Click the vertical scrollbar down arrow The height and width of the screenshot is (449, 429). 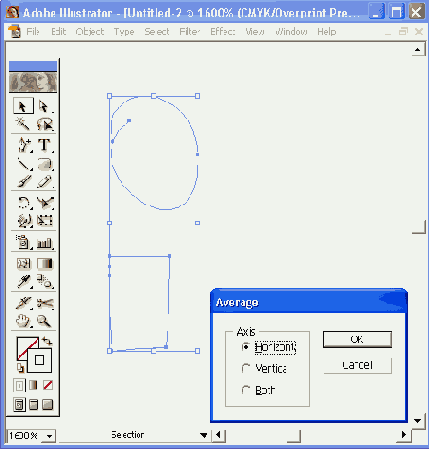coord(417,421)
